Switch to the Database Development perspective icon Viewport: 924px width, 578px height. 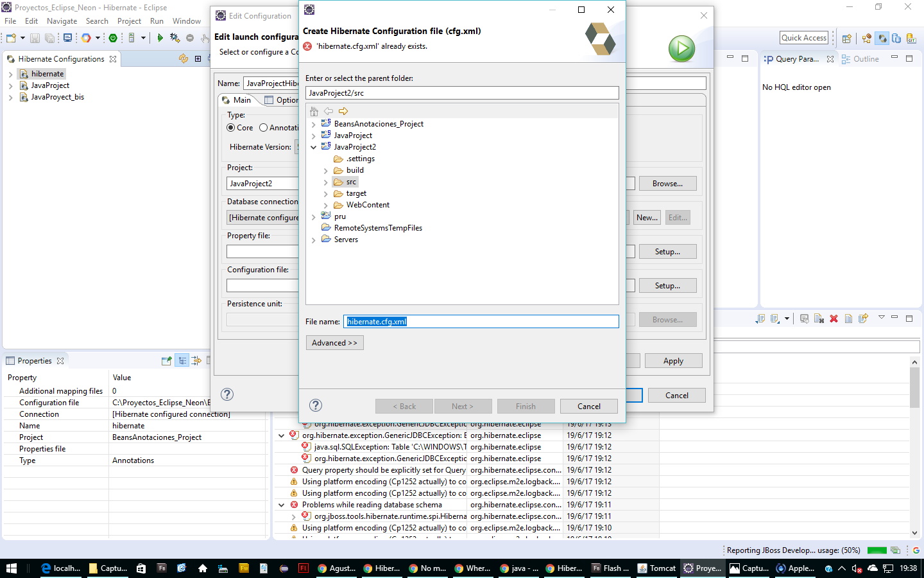tap(896, 38)
